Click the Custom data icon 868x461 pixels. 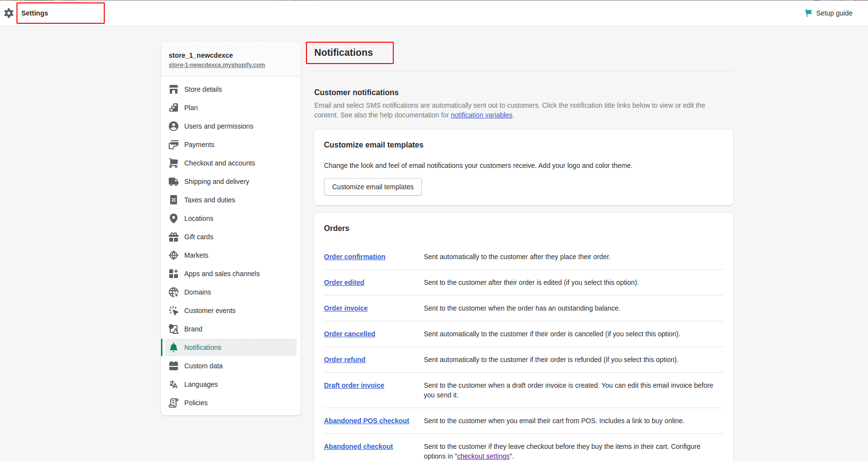click(174, 366)
